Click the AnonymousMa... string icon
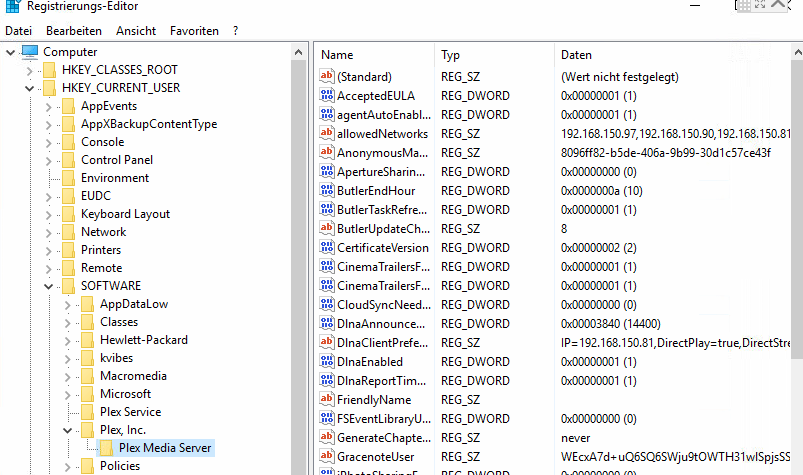The width and height of the screenshot is (803, 475). (326, 152)
